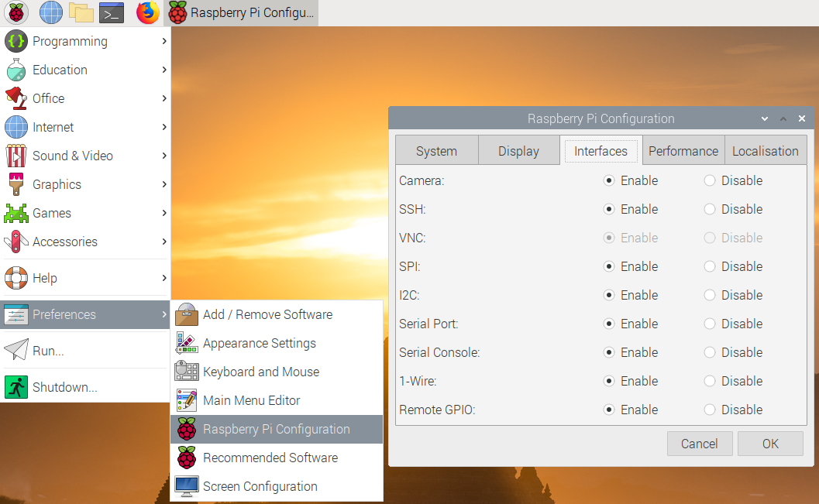Choose Shutdown... from the main menu
This screenshot has height=504, width=819.
pos(85,387)
